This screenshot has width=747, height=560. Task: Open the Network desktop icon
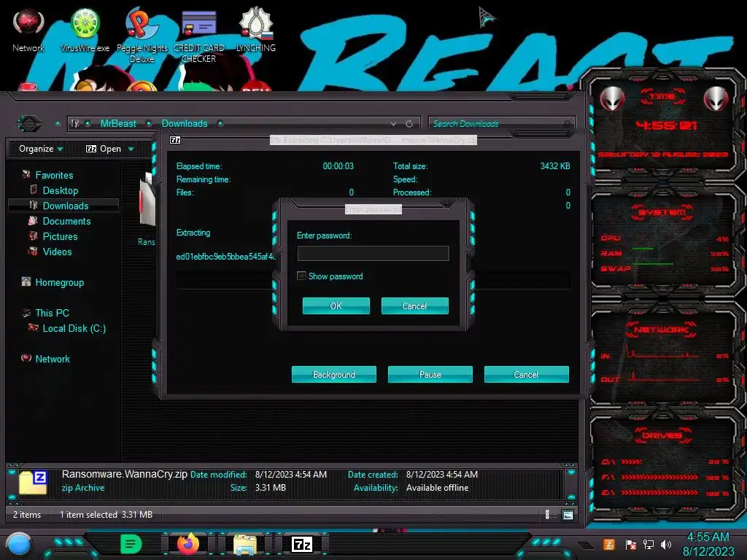(x=28, y=29)
